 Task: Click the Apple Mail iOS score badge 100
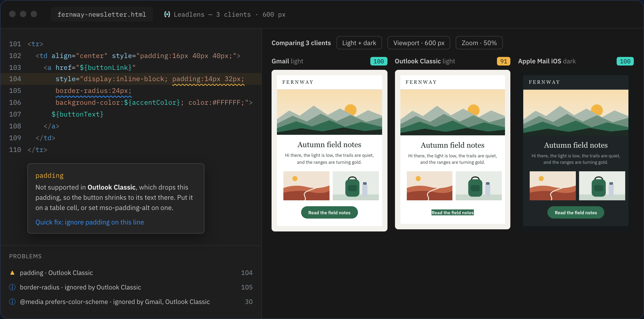(625, 61)
